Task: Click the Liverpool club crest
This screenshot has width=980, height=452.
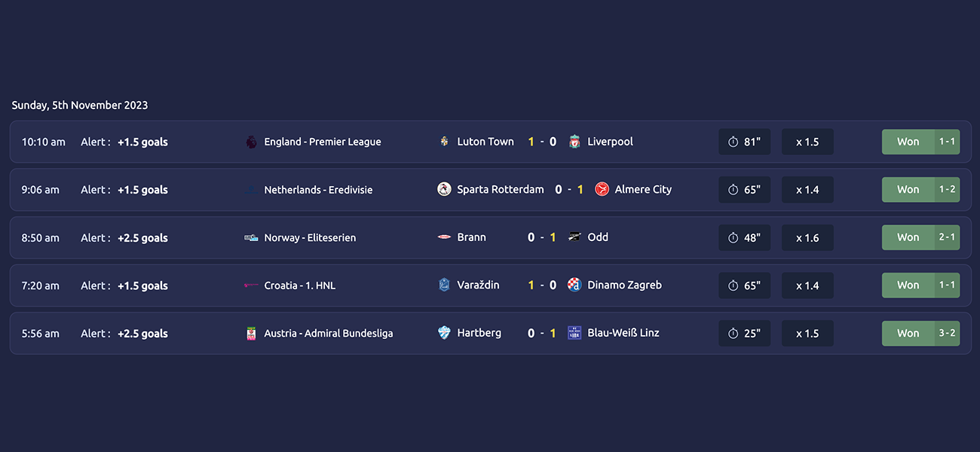Action: point(574,142)
